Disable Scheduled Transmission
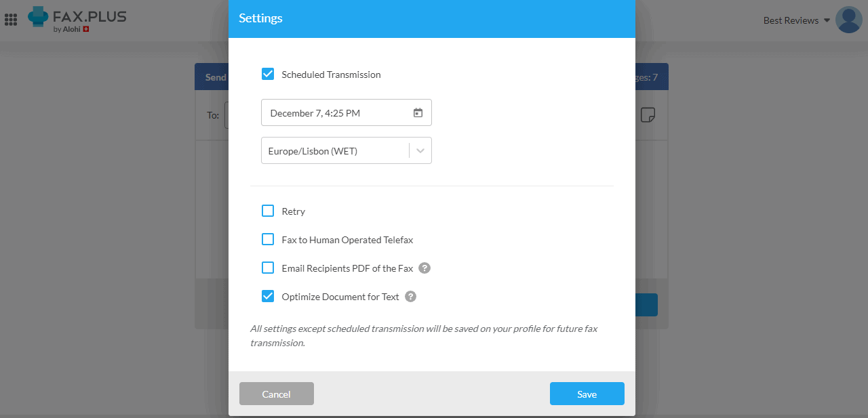The image size is (868, 418). pos(268,74)
